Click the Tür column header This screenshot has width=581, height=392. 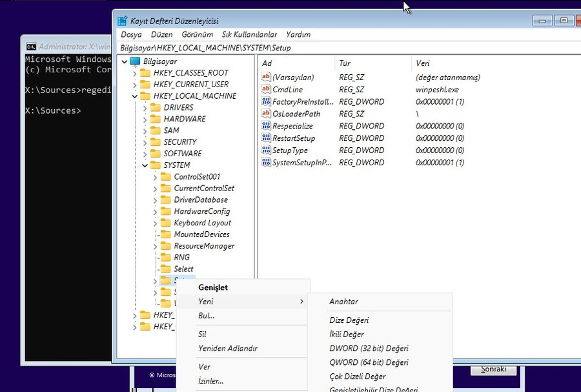point(372,63)
